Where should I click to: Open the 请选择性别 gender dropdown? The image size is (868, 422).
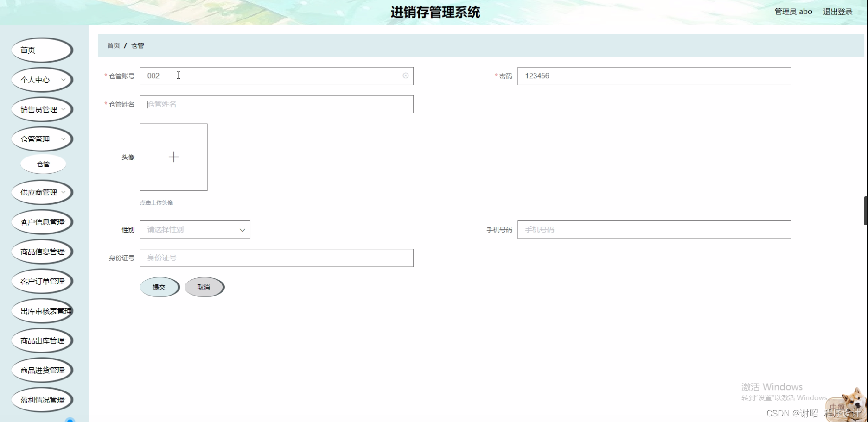coord(195,230)
